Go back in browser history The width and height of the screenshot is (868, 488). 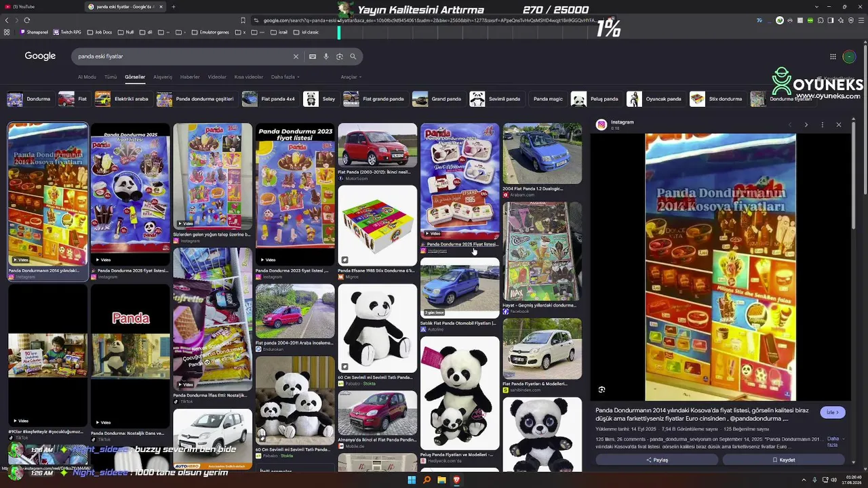7,20
